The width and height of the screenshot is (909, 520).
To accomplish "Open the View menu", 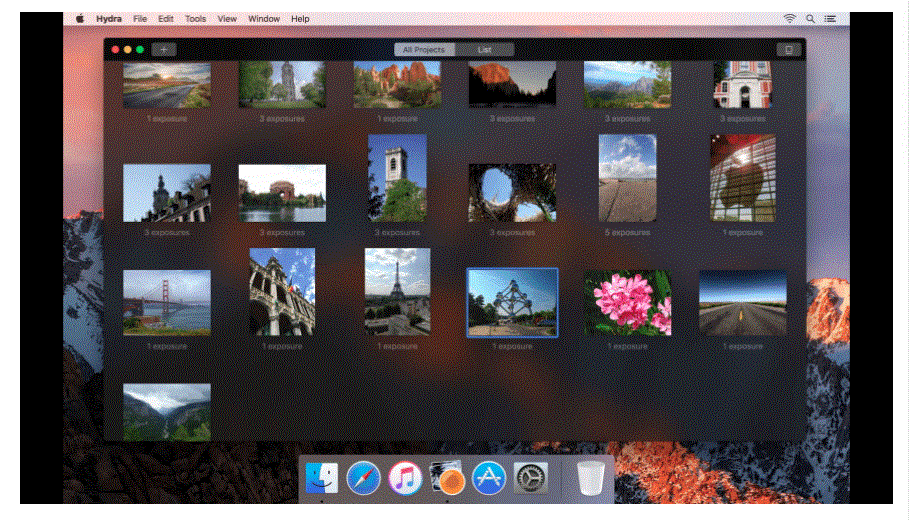I will tap(227, 19).
